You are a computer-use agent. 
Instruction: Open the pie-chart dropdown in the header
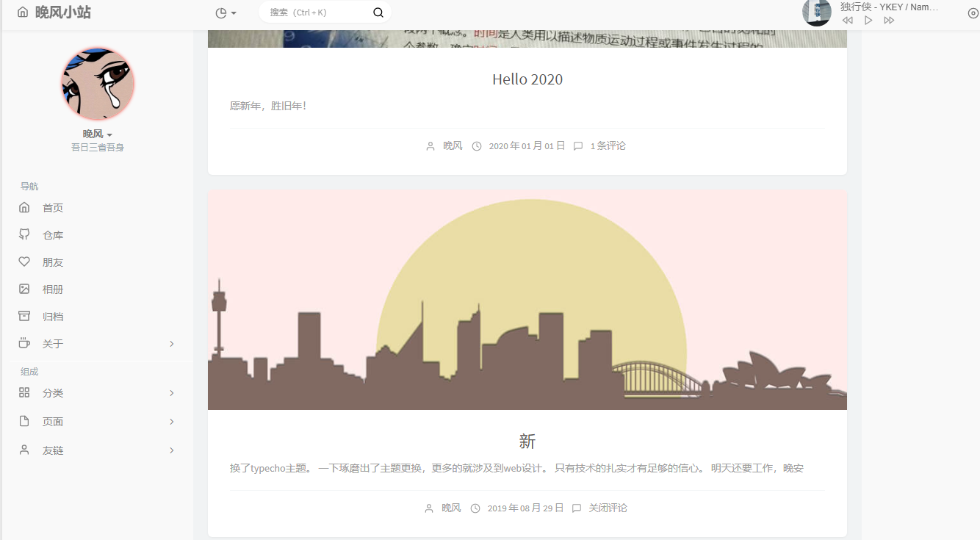[226, 12]
